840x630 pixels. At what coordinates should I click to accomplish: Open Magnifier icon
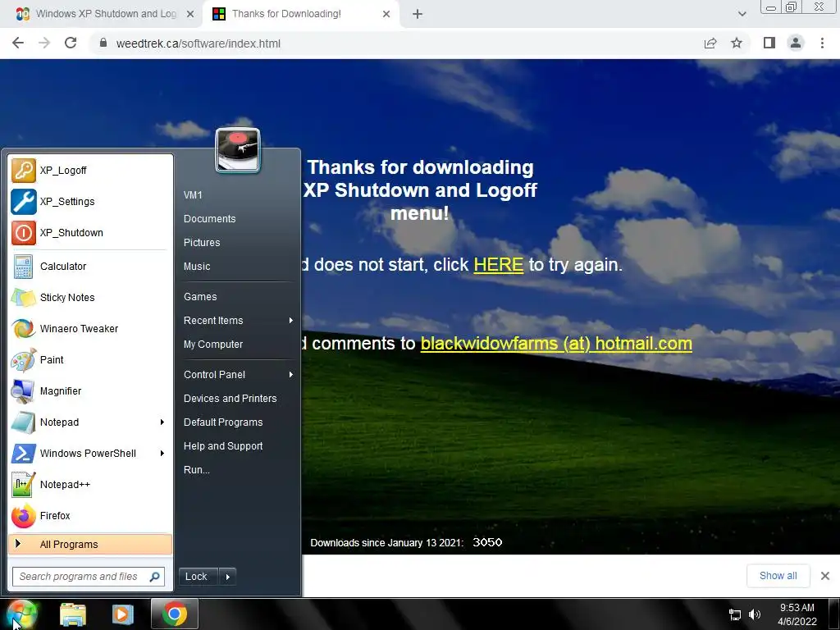click(24, 391)
